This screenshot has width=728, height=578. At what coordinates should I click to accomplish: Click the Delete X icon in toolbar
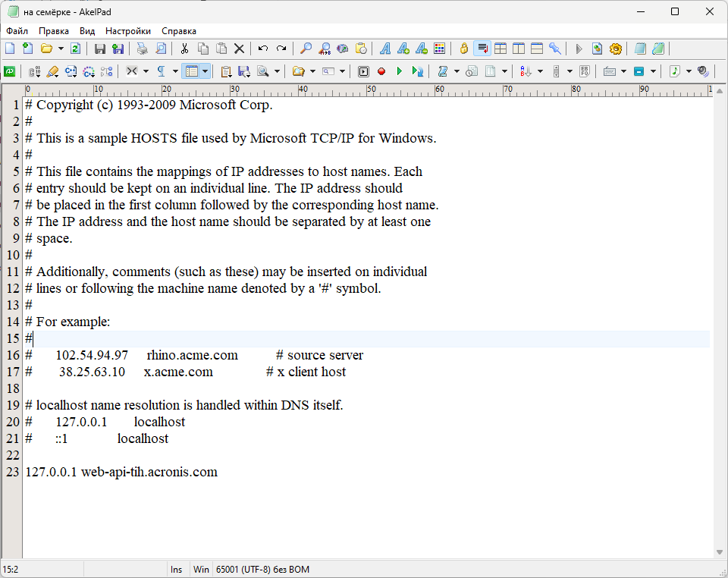239,49
